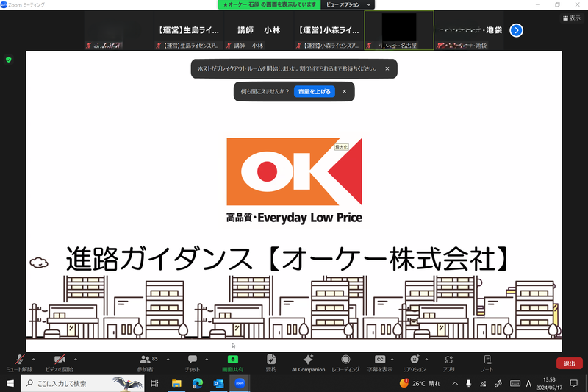Screen dimensions: 588x392
Task: Toggle IME input mode A indicator
Action: point(528,383)
